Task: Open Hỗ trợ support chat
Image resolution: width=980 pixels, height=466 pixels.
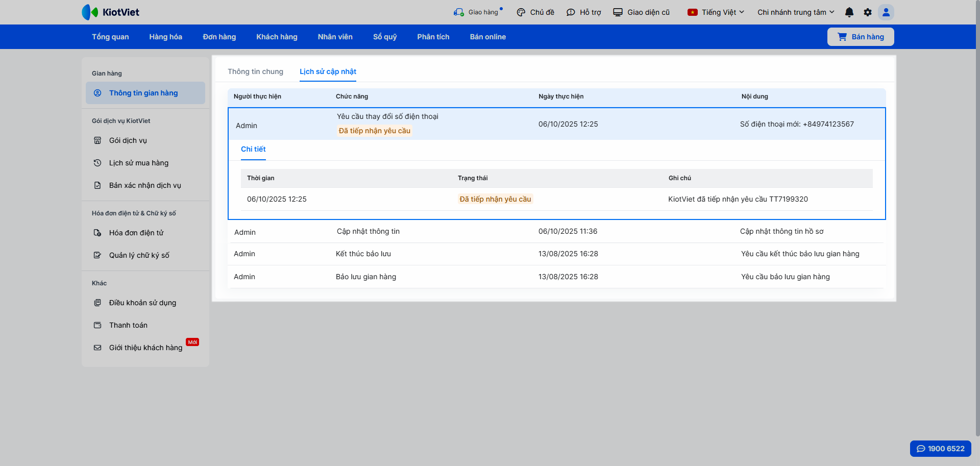Action: (584, 12)
